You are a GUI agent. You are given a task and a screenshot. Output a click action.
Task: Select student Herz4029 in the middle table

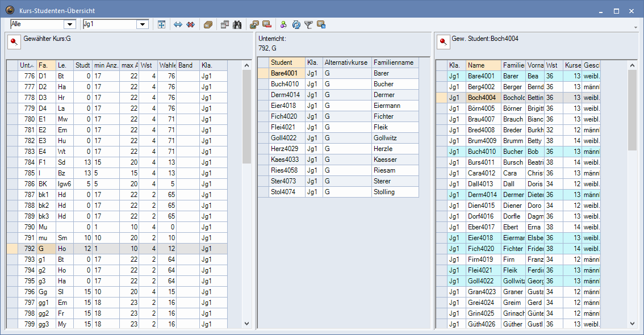(283, 149)
